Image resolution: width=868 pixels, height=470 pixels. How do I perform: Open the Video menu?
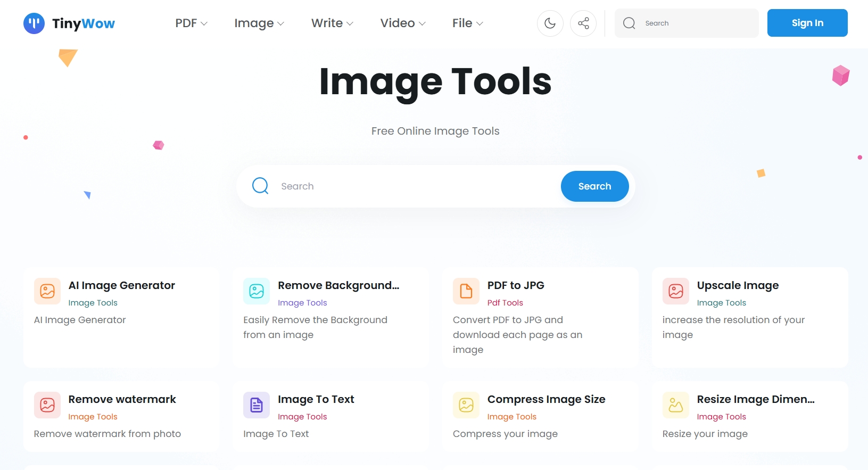point(403,23)
